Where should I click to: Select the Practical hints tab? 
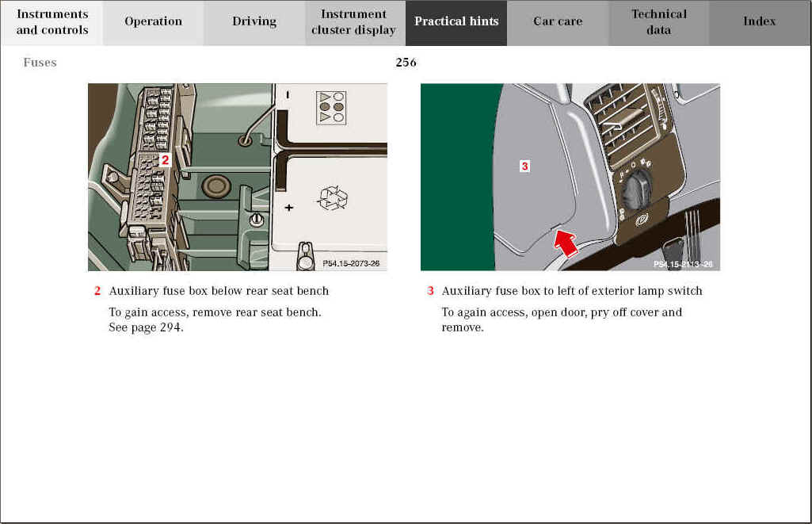(x=456, y=22)
